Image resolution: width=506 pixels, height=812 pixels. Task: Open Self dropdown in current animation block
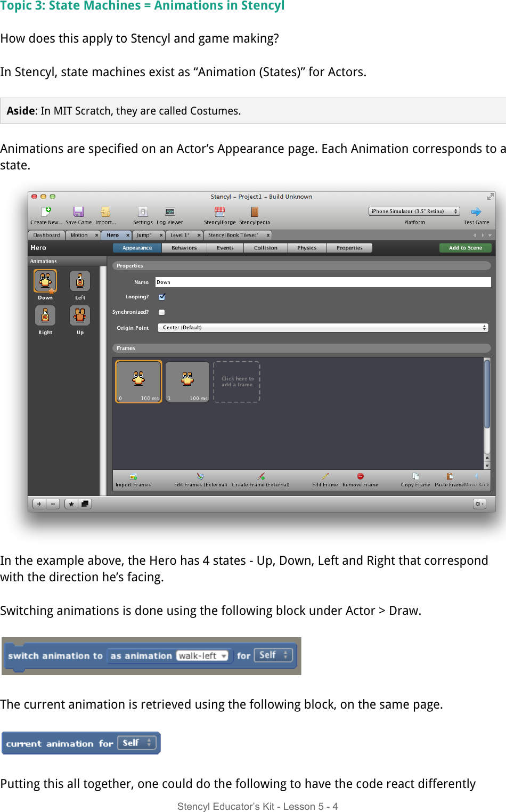137,743
